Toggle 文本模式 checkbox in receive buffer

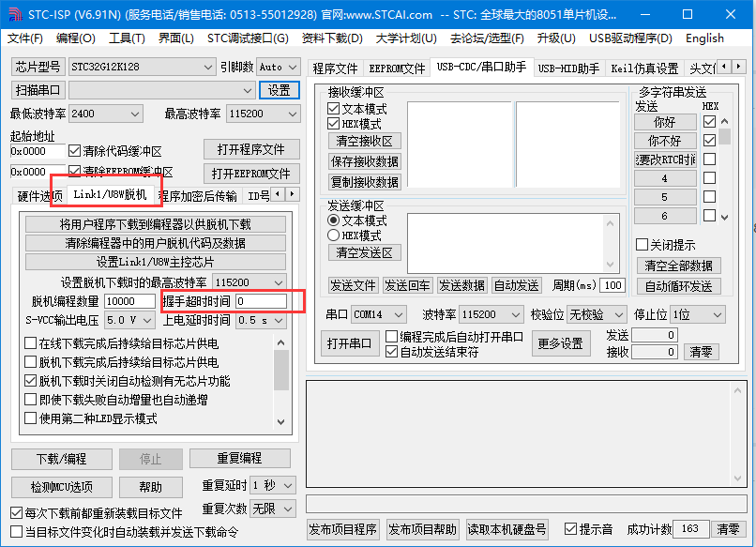click(x=333, y=109)
